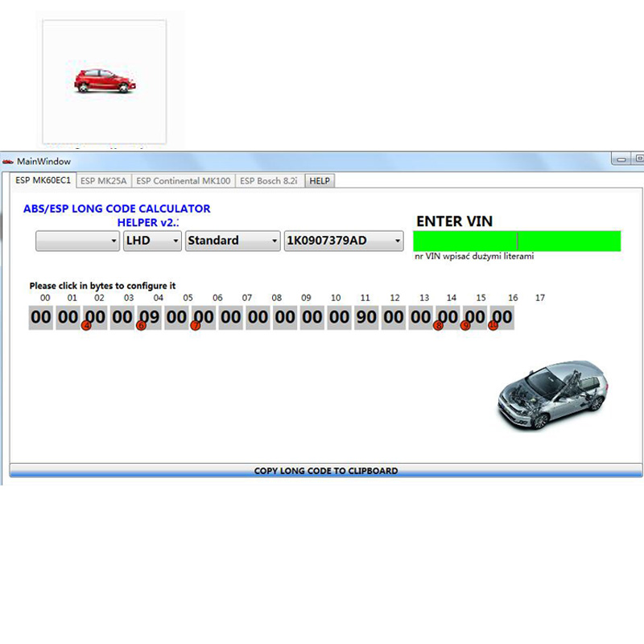Click the red circle marker numbered 7

pyautogui.click(x=195, y=326)
